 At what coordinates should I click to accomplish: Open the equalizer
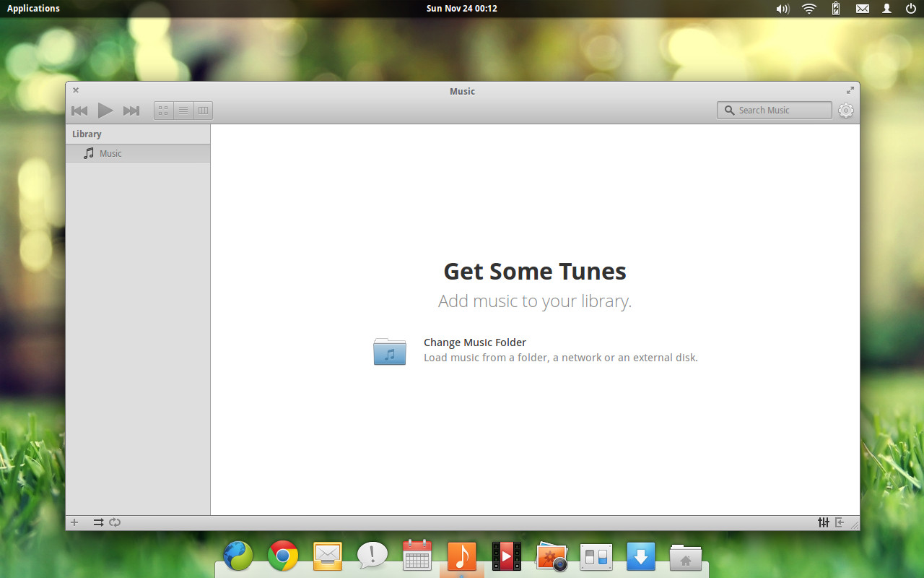click(823, 522)
